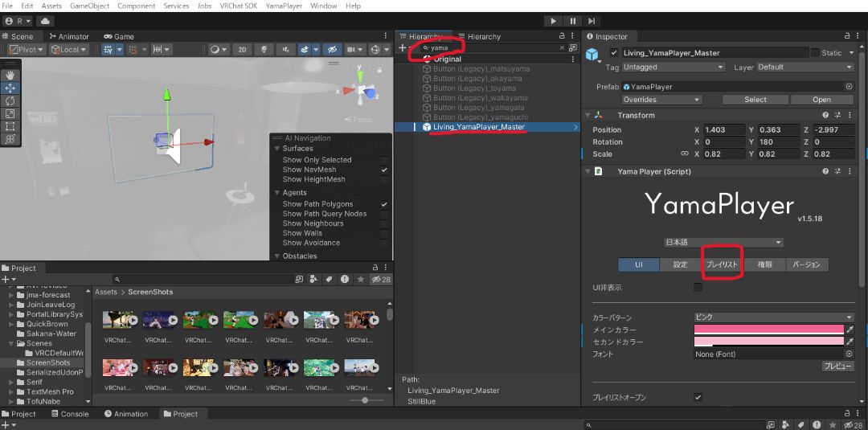Enable Show Only Selected checkbox
Screen dimensions: 868x430
click(384, 160)
